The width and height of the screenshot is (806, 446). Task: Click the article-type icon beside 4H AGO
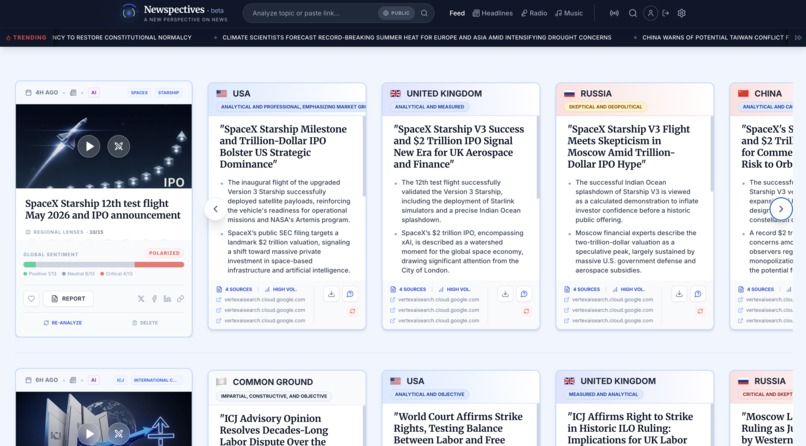click(x=73, y=92)
